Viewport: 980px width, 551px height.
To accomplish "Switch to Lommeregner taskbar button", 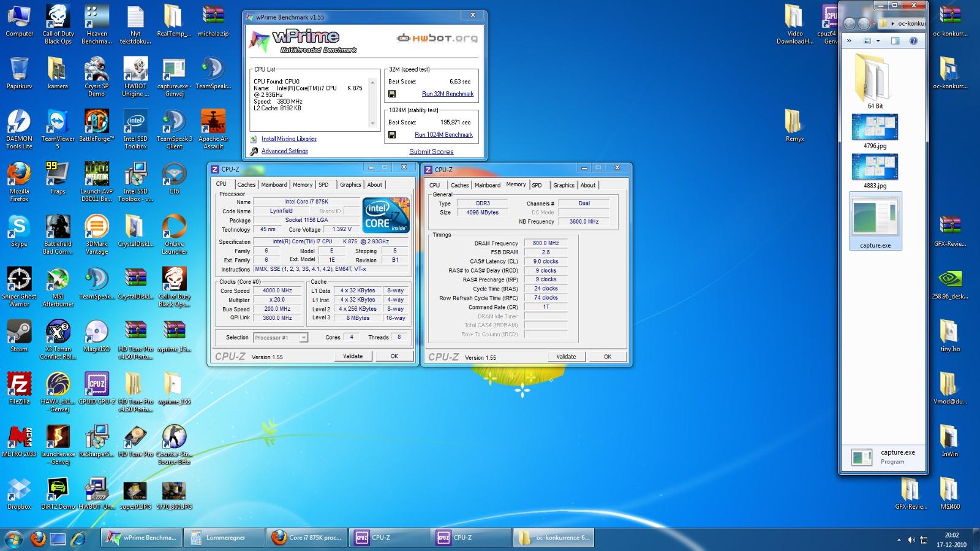I will [x=224, y=538].
